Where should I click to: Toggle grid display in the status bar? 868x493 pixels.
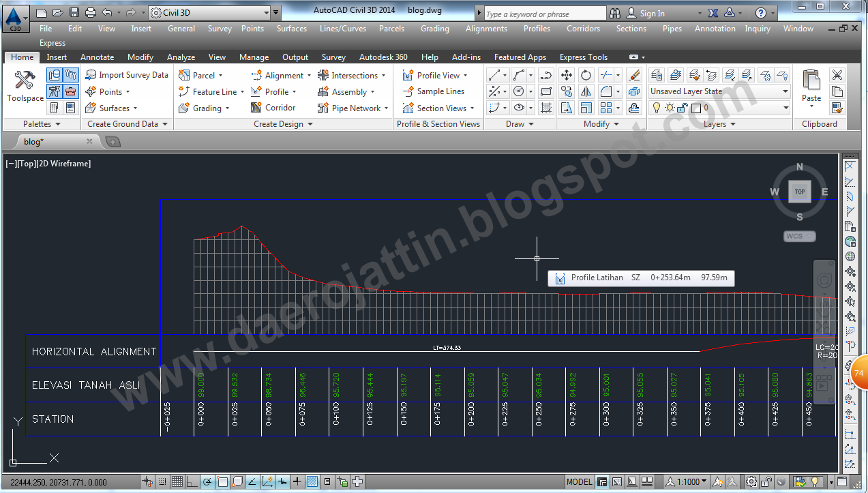click(x=178, y=481)
